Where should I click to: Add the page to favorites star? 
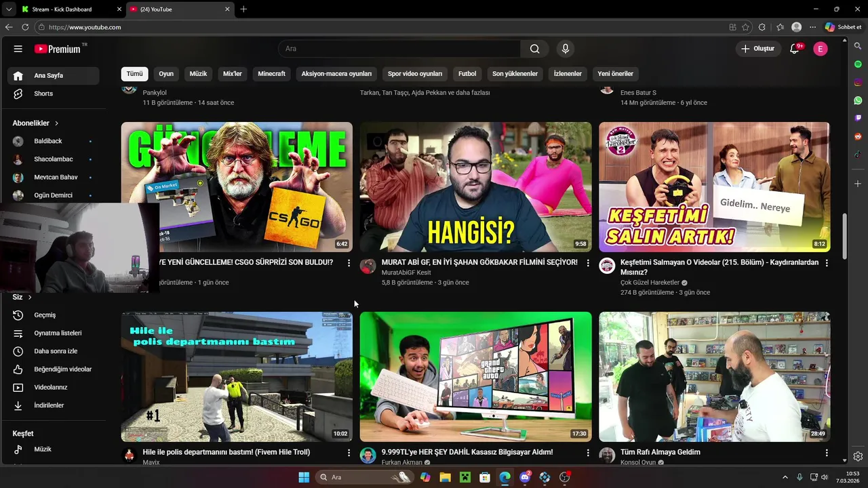[746, 27]
